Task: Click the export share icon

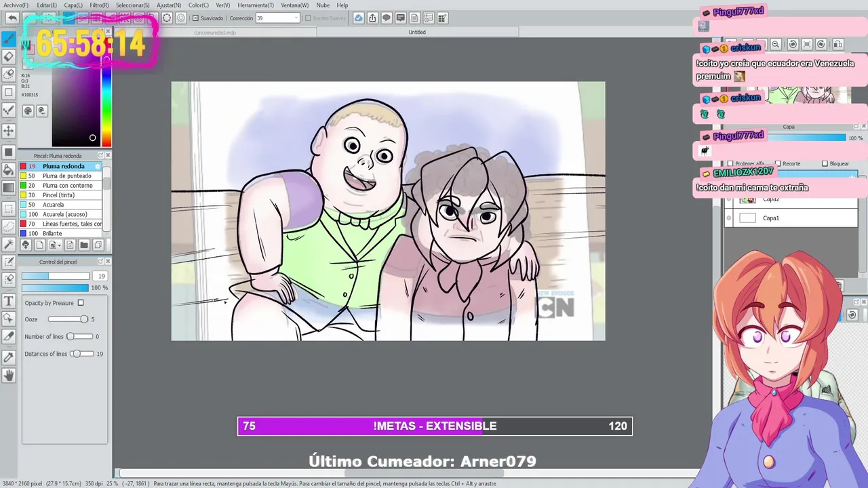Action: [372, 18]
